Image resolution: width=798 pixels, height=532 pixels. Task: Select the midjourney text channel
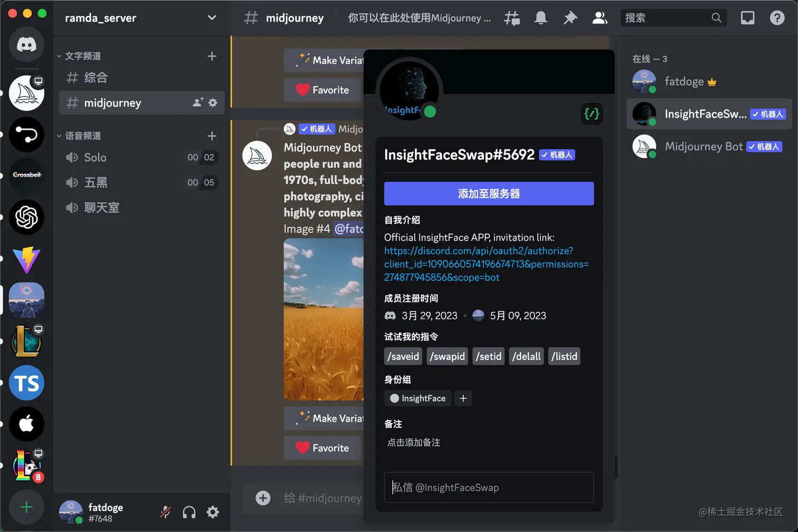tap(141, 102)
